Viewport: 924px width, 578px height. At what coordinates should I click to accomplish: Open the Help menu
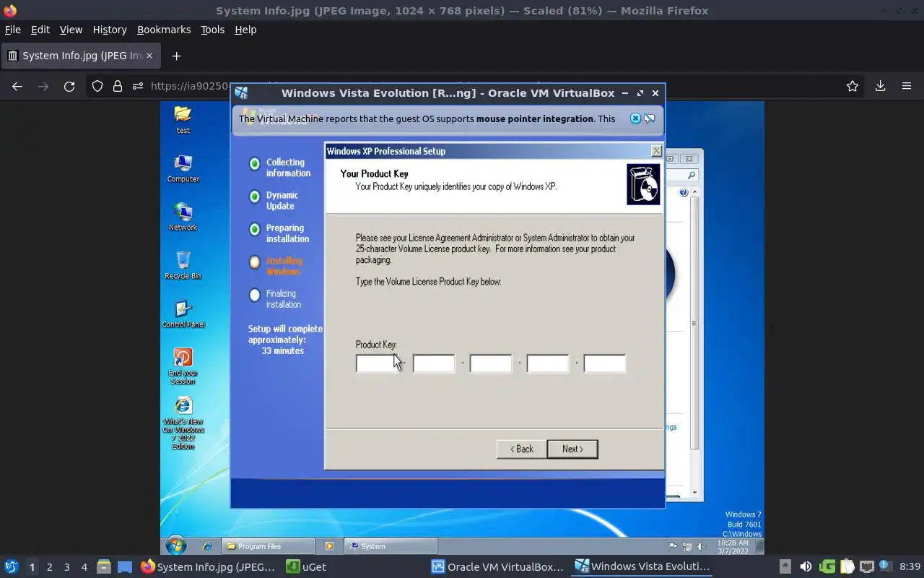coord(245,30)
